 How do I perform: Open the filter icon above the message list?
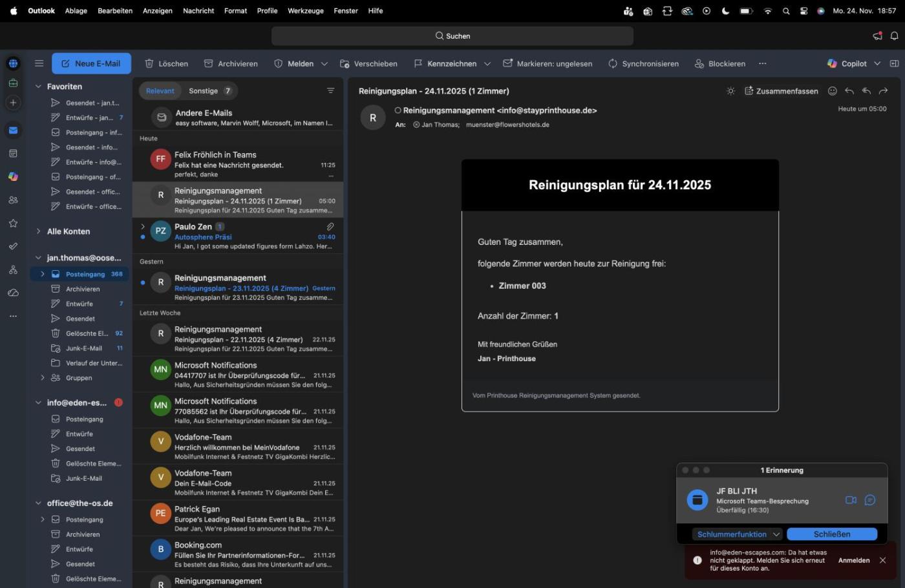pyautogui.click(x=330, y=91)
